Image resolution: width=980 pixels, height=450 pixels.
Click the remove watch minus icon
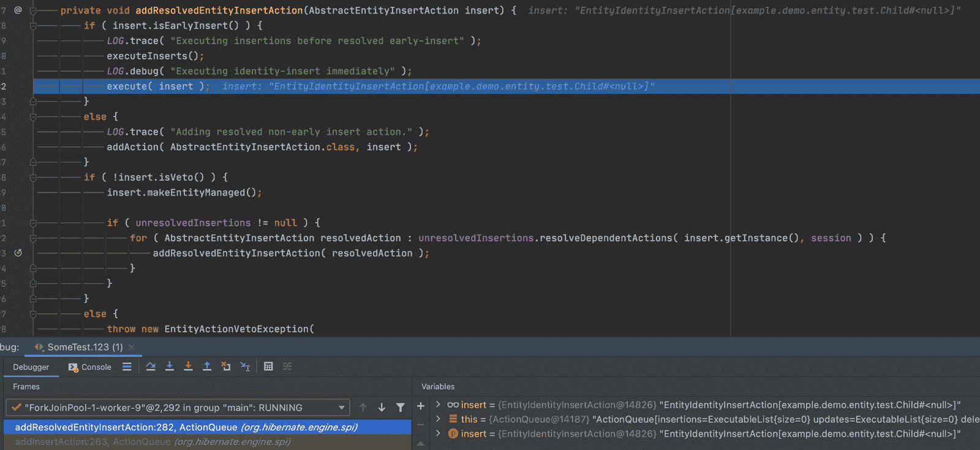point(421,424)
